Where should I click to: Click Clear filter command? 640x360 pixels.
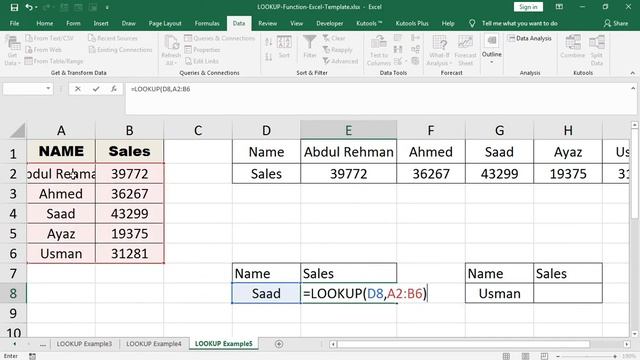334,38
